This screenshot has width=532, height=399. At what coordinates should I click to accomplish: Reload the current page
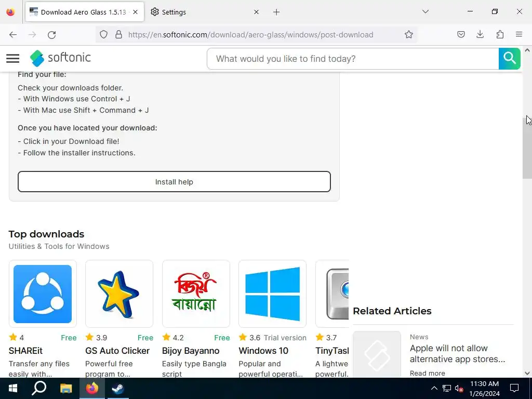pyautogui.click(x=51, y=35)
